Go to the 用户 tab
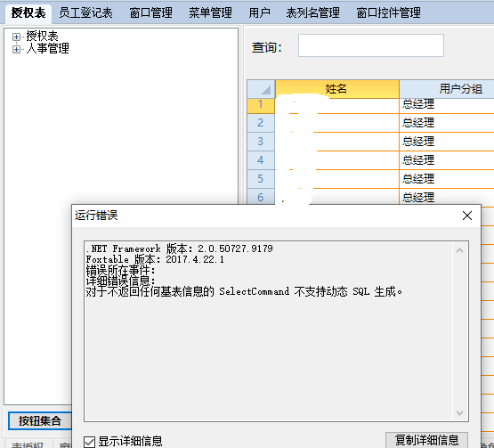This screenshot has height=448, width=494. [x=259, y=13]
